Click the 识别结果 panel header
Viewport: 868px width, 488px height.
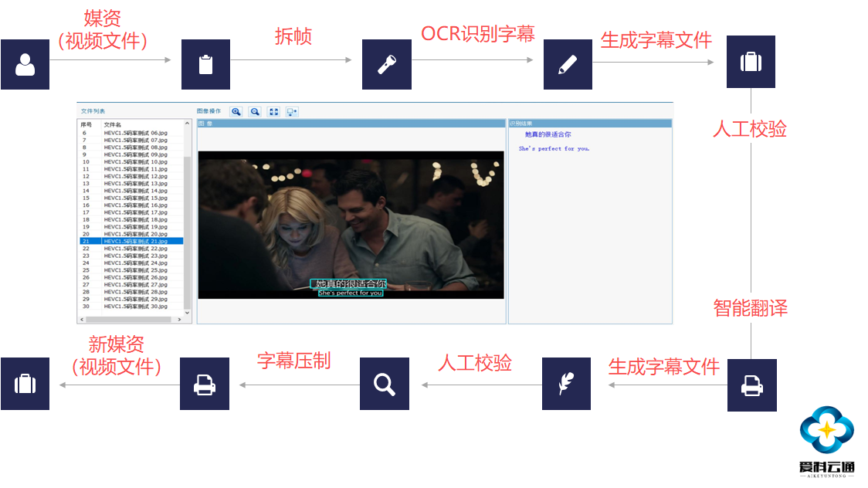(590, 124)
